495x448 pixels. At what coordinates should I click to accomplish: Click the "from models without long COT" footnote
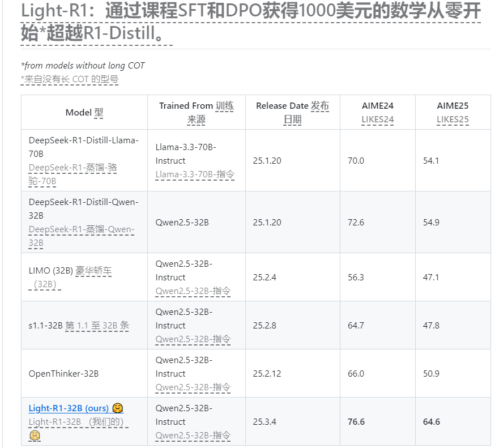(83, 66)
